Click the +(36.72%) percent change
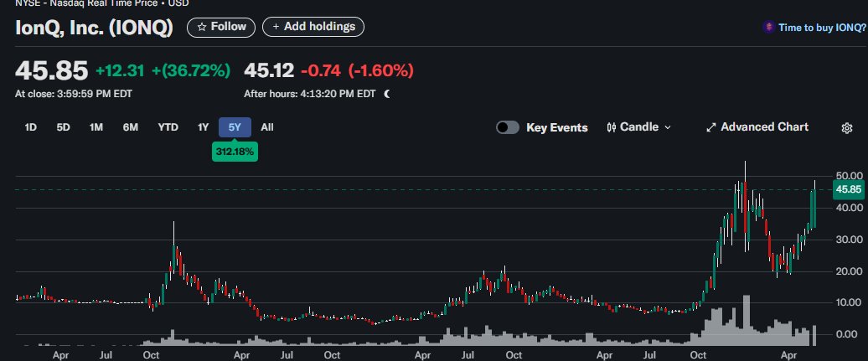This screenshot has width=868, height=361. click(x=190, y=71)
